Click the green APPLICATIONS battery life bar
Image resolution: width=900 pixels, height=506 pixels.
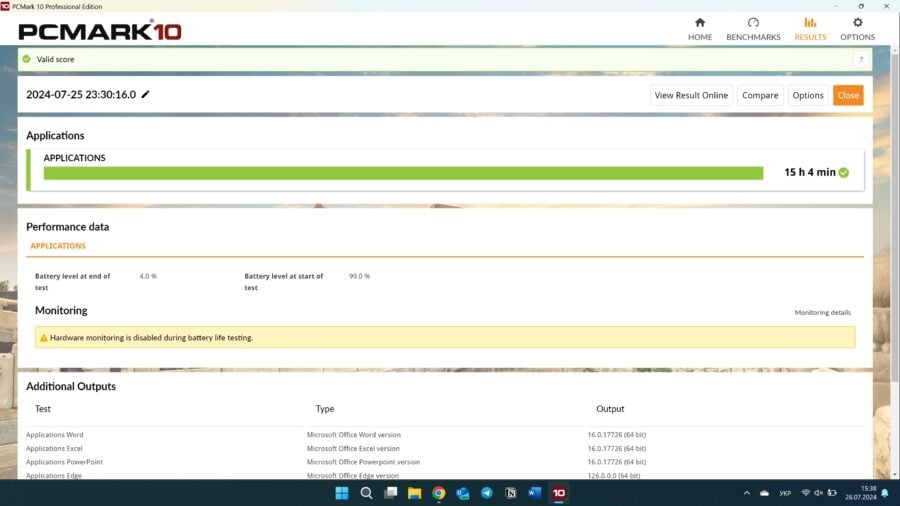[x=403, y=173]
